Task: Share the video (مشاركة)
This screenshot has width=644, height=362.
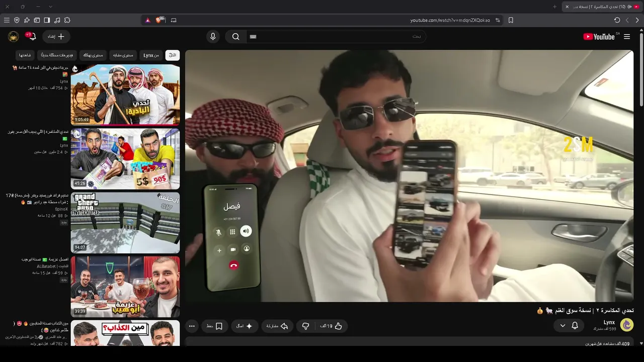Action: coord(277,326)
